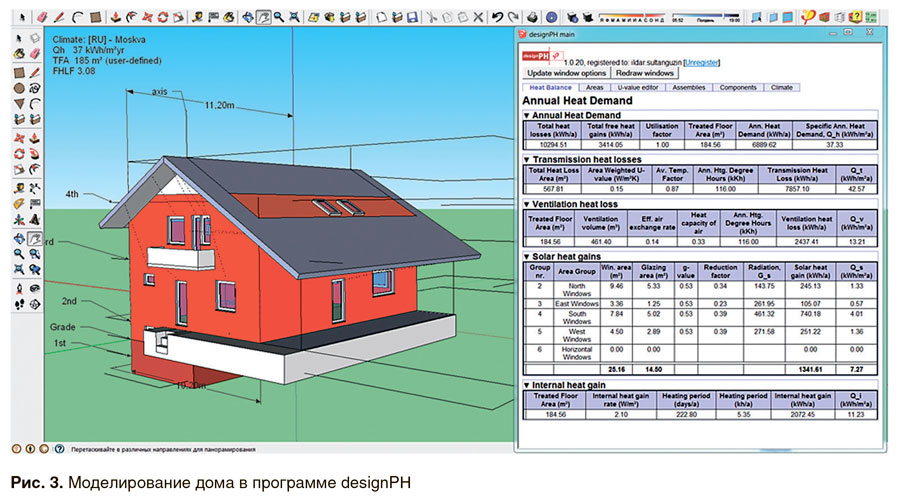900x500 pixels.
Task: Click the status bar help question icon
Action: (x=59, y=449)
